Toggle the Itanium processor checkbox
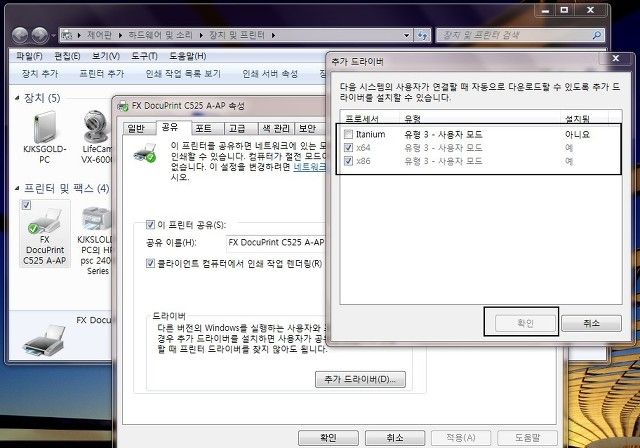The height and width of the screenshot is (448, 640). (348, 134)
